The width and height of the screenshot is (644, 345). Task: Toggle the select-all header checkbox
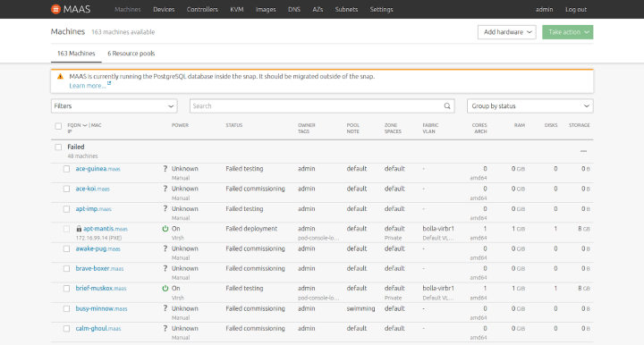click(58, 126)
